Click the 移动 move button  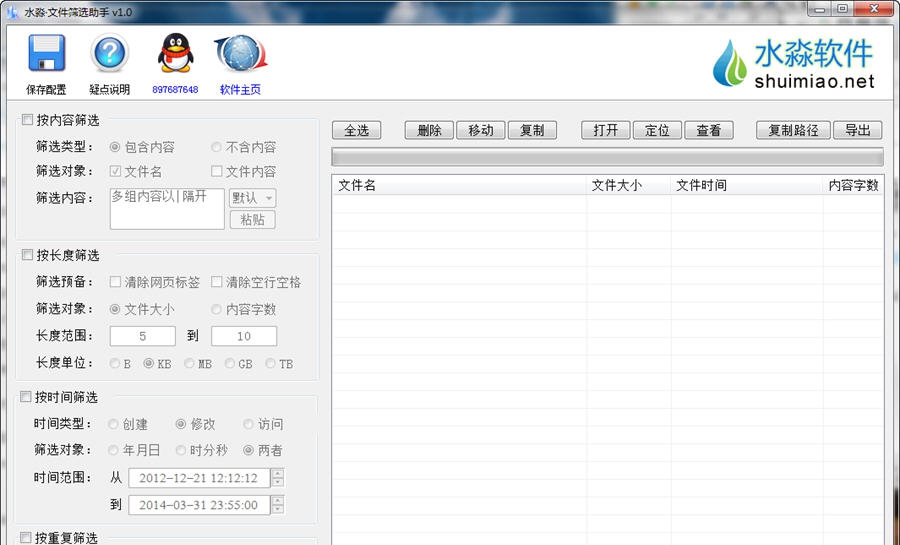[x=480, y=130]
